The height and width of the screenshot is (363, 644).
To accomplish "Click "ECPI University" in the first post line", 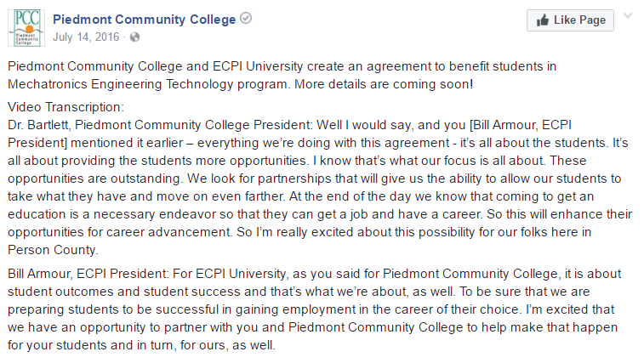I will click(x=258, y=66).
